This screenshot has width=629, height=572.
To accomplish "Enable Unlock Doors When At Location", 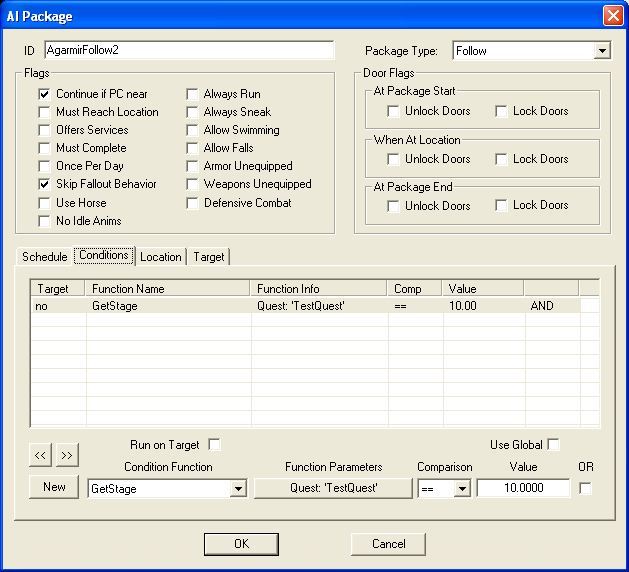I will 393,160.
